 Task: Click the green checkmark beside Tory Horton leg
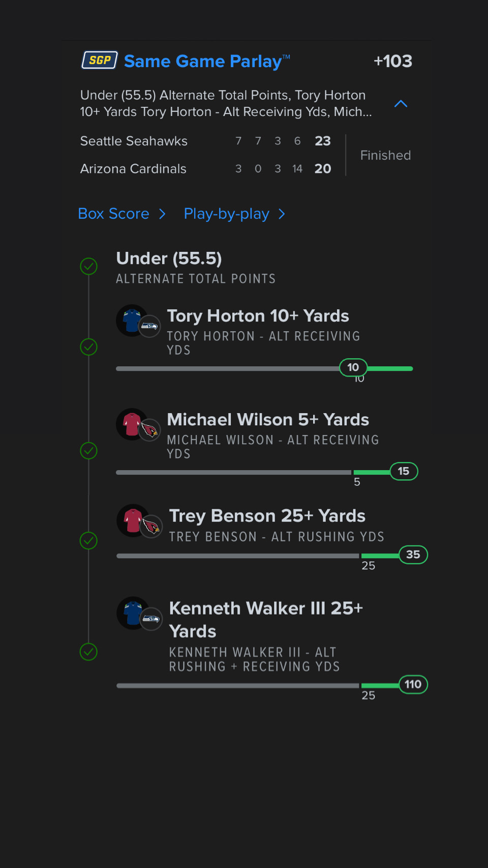tap(89, 347)
